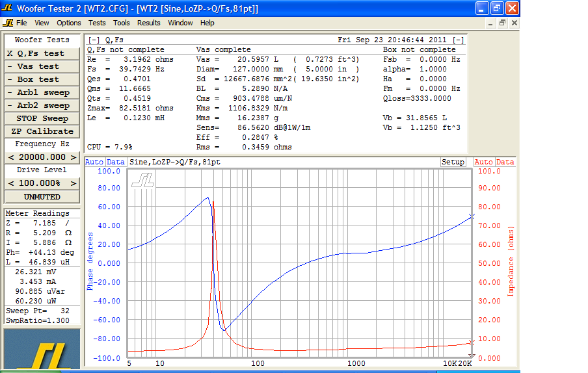Click the red impedance cursor marker at 20K
This screenshot has height=373, width=588.
coord(472,342)
